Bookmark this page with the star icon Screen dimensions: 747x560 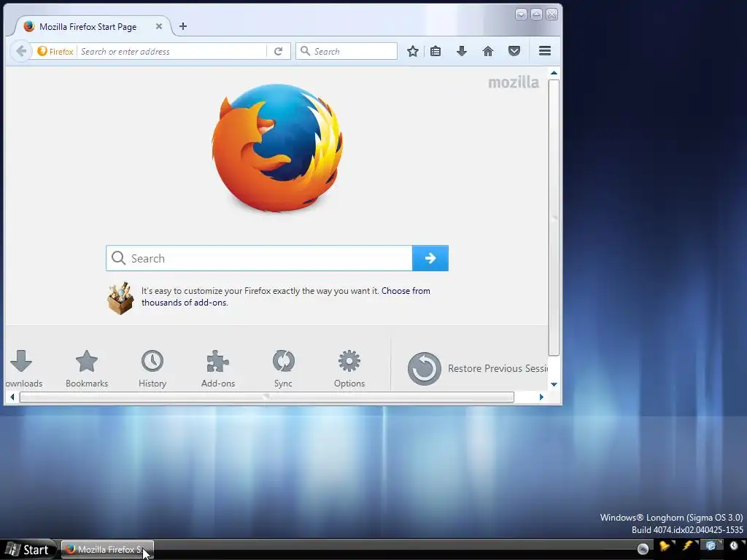click(413, 52)
